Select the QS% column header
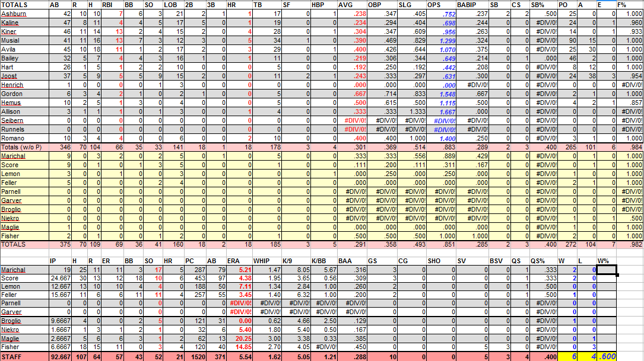The height and width of the screenshot is (361, 644). click(544, 261)
